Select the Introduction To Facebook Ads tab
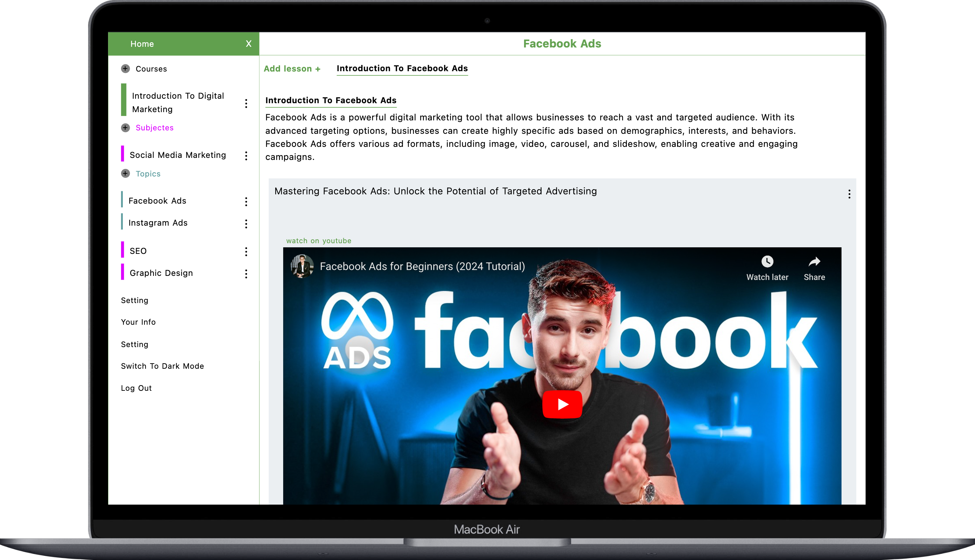 [402, 68]
